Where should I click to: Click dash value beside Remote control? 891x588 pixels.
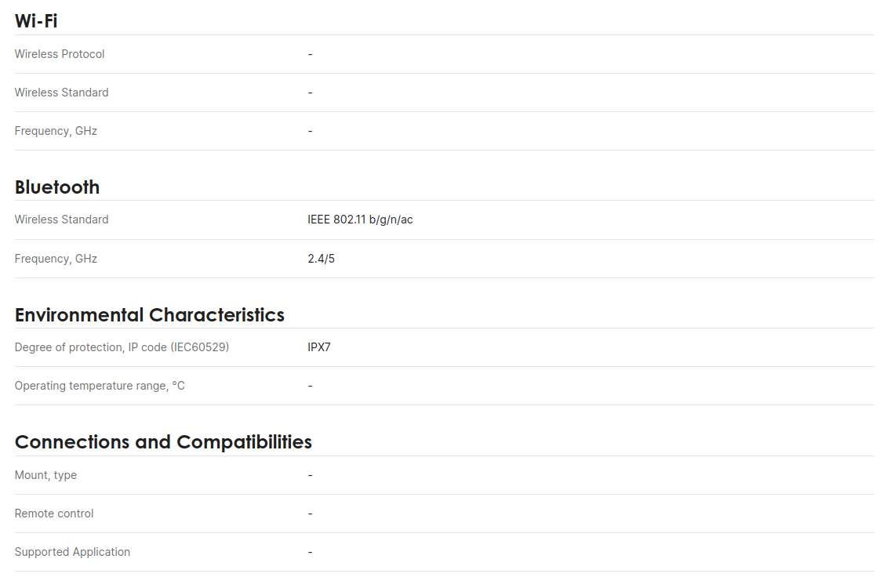point(311,514)
